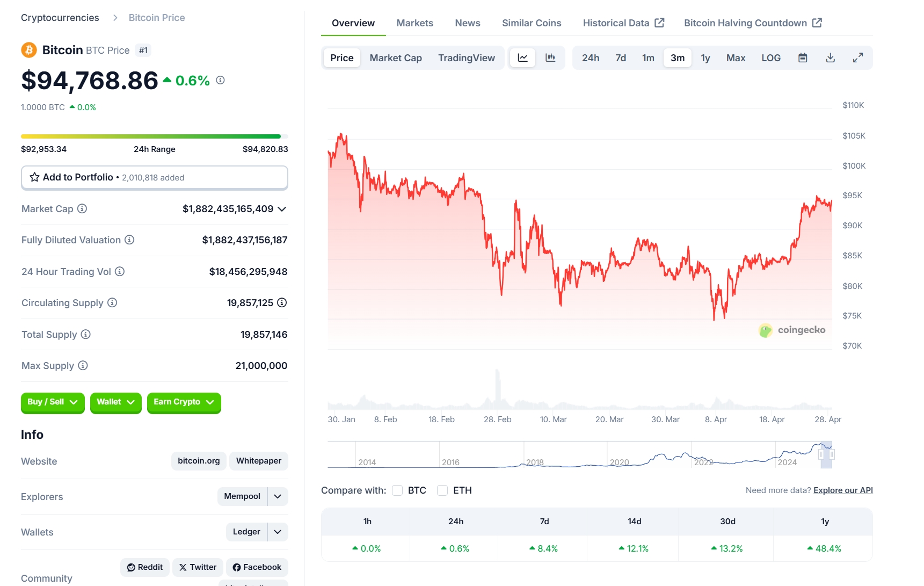Screen dimensions: 924x586
Task: Open the Ledger wallet link
Action: pyautogui.click(x=246, y=532)
